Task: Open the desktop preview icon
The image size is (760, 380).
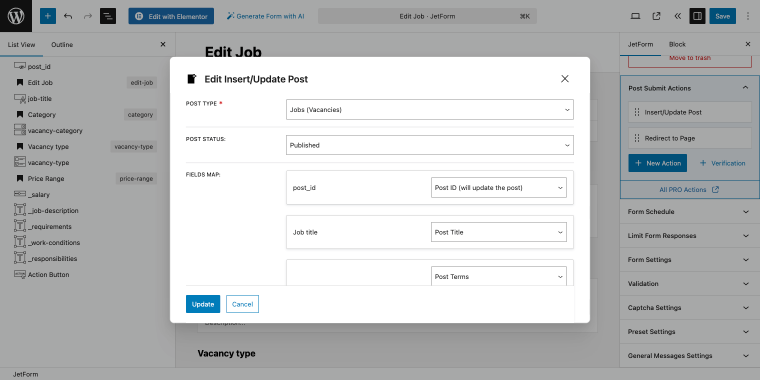Action: (x=635, y=16)
